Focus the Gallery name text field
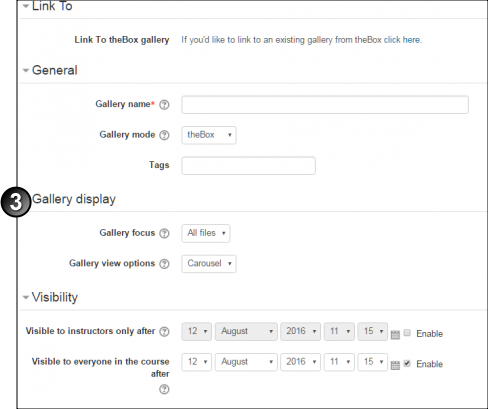The width and height of the screenshot is (488, 409). pos(325,105)
